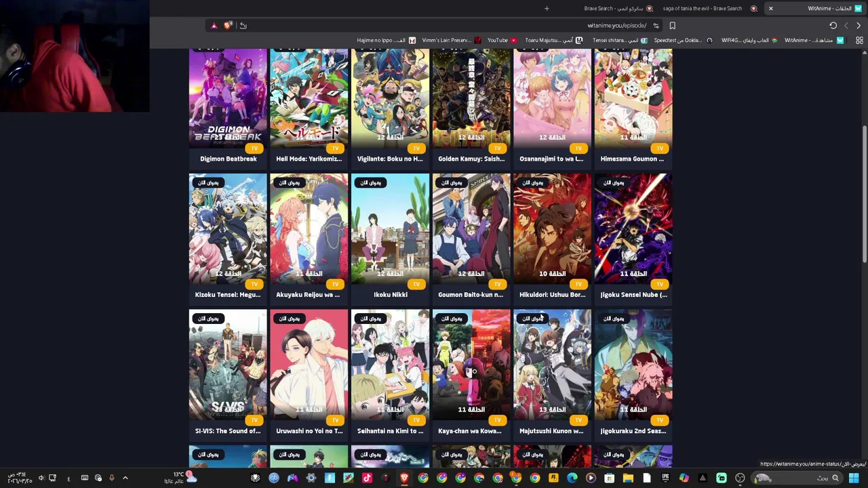Open Epic Games icon in taskbar
868x488 pixels.
pyautogui.click(x=665, y=478)
